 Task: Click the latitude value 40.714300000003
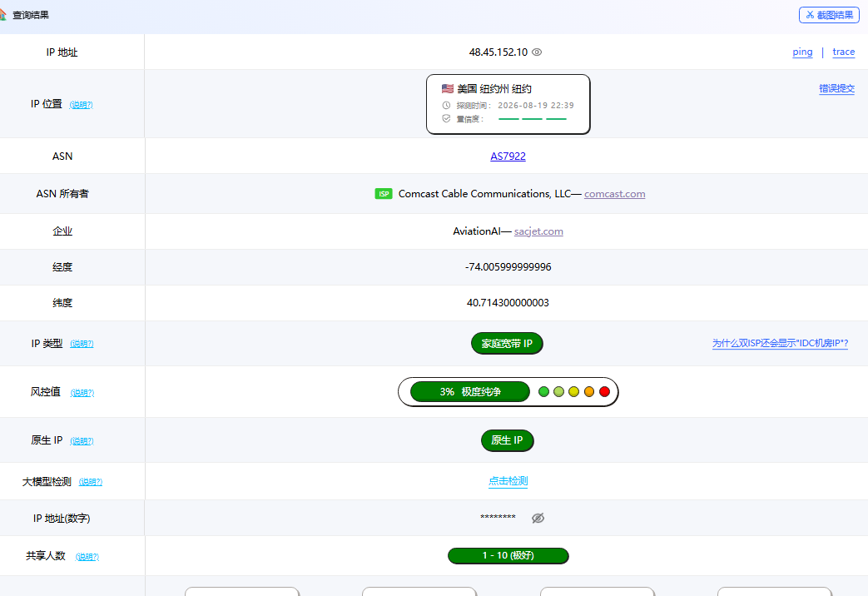508,303
